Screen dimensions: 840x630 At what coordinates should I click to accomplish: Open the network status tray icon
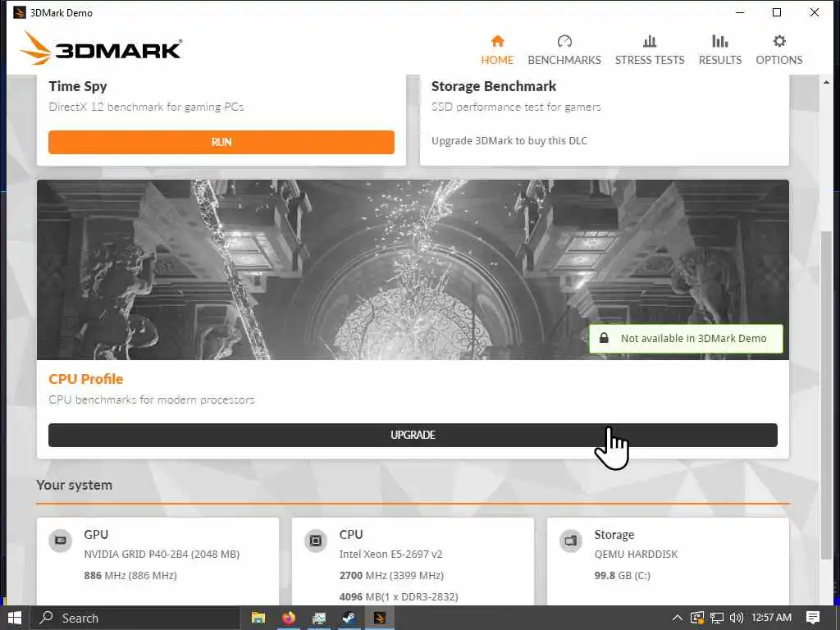[717, 618]
